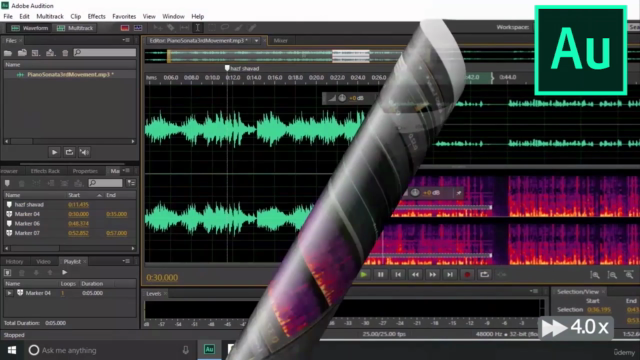This screenshot has width=640, height=360.
Task: Play the file preview in Files panel
Action: point(54,152)
